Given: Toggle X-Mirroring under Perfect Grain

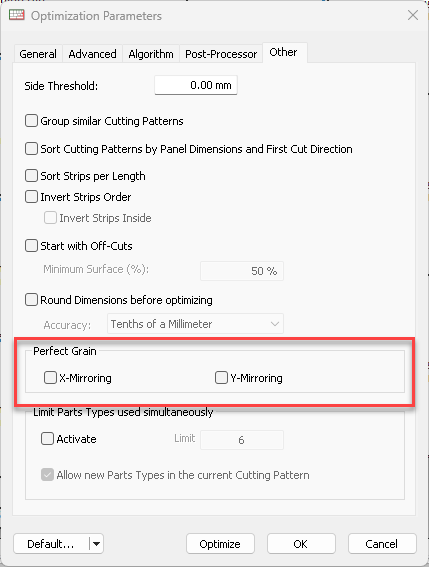Looking at the screenshot, I should (x=50, y=378).
